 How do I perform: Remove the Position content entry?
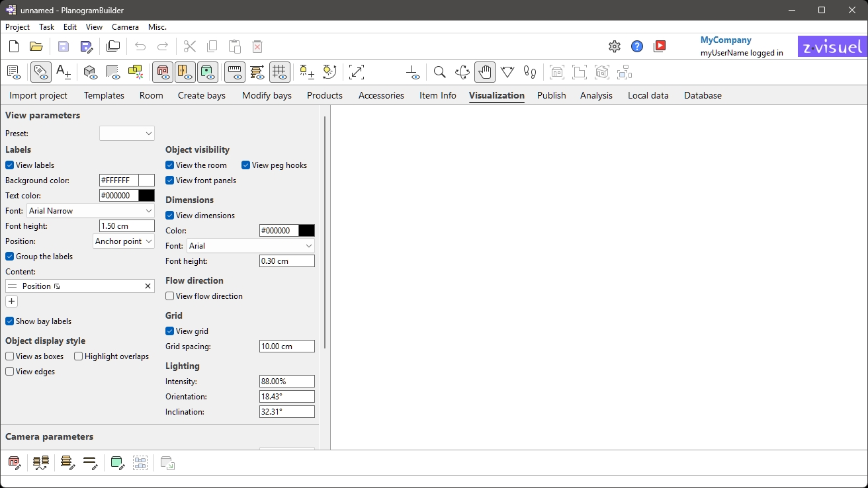tap(148, 286)
